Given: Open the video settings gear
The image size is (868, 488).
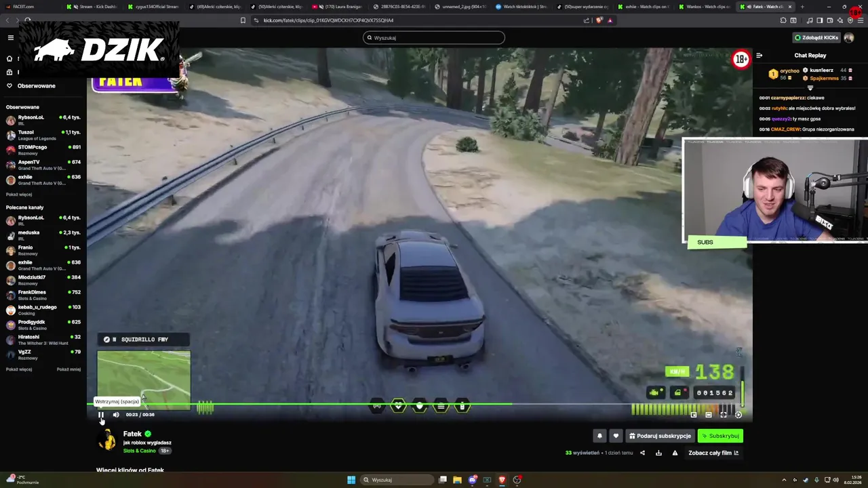Looking at the screenshot, I should [x=738, y=415].
